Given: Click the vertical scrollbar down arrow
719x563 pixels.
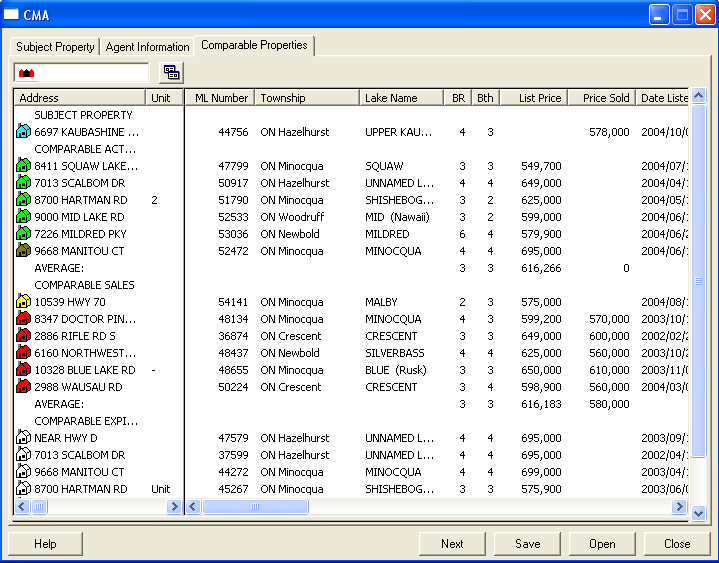Looking at the screenshot, I should (698, 512).
